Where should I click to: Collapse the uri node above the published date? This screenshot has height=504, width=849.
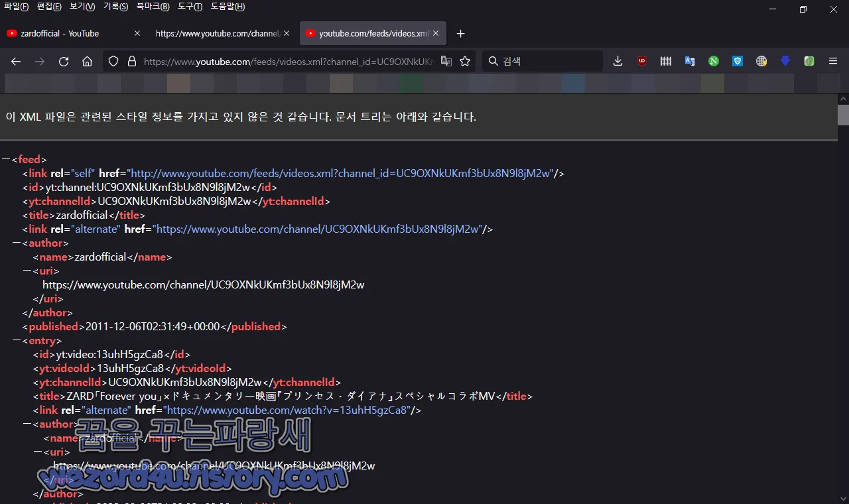tap(27, 271)
